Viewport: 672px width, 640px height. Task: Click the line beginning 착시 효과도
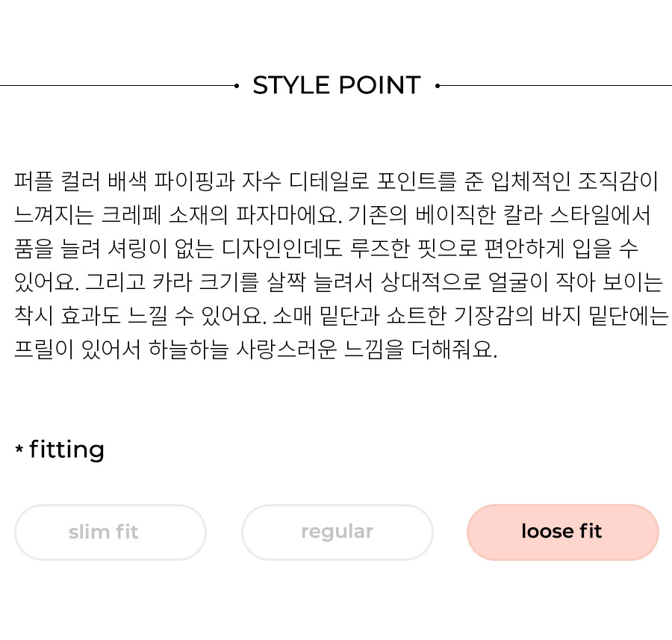(x=341, y=315)
